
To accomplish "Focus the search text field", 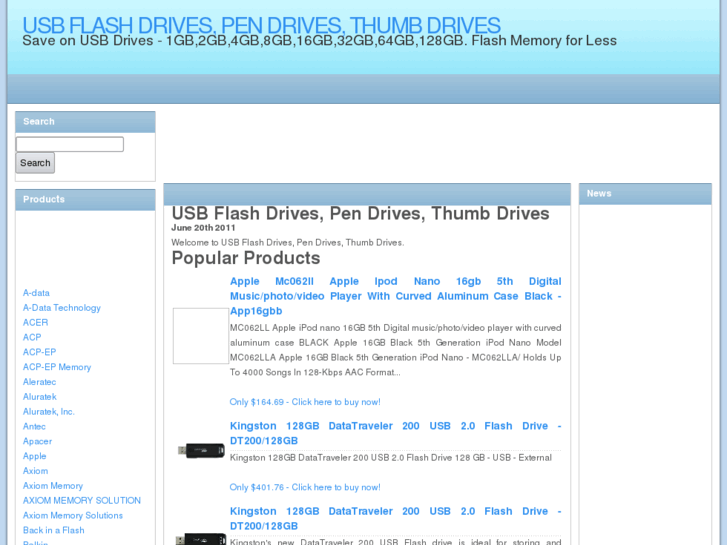I will (70, 144).
